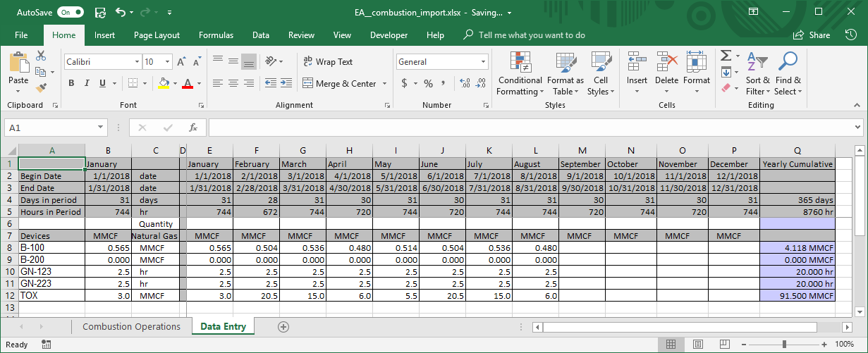Screen dimensions: 868x353
Task: Click the Save floppy disk icon
Action: point(100,13)
